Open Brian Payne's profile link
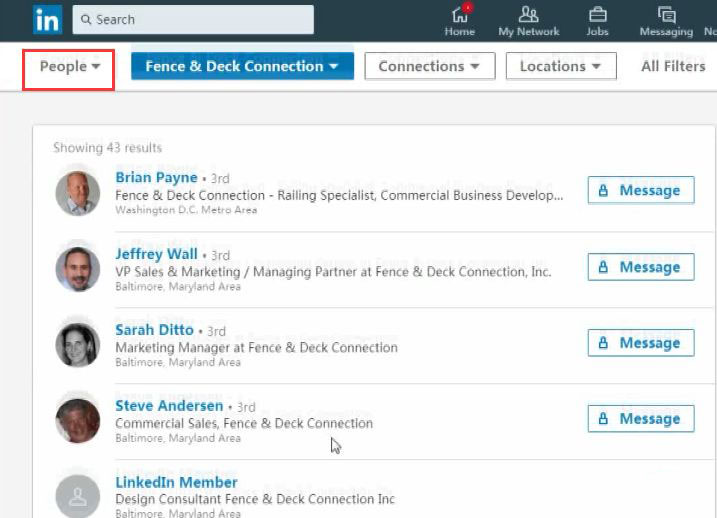 (x=156, y=177)
